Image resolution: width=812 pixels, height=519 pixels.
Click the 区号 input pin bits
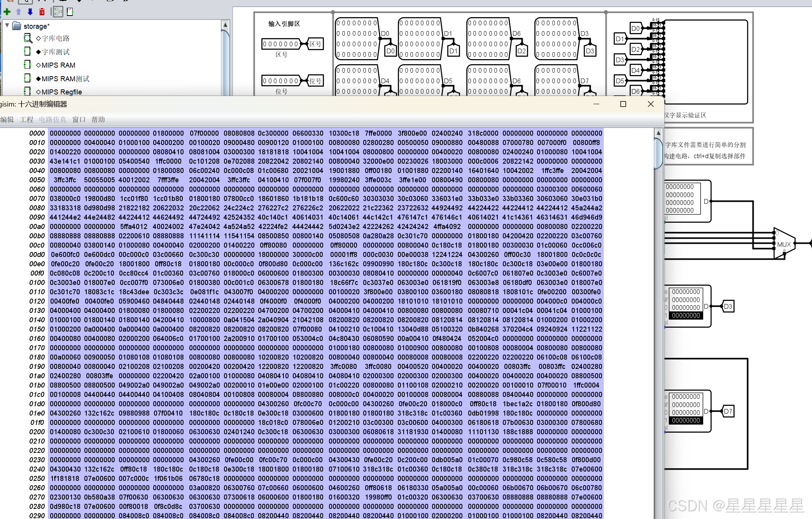pyautogui.click(x=281, y=44)
